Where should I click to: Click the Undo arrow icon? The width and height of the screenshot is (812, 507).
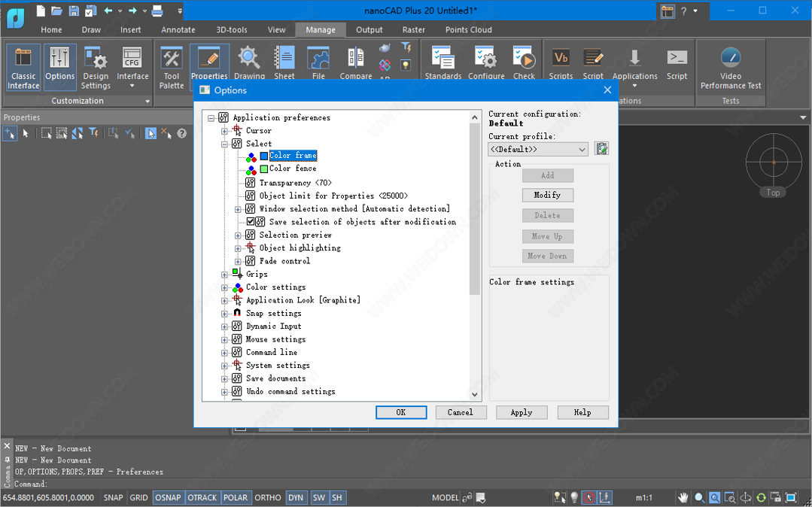point(108,11)
